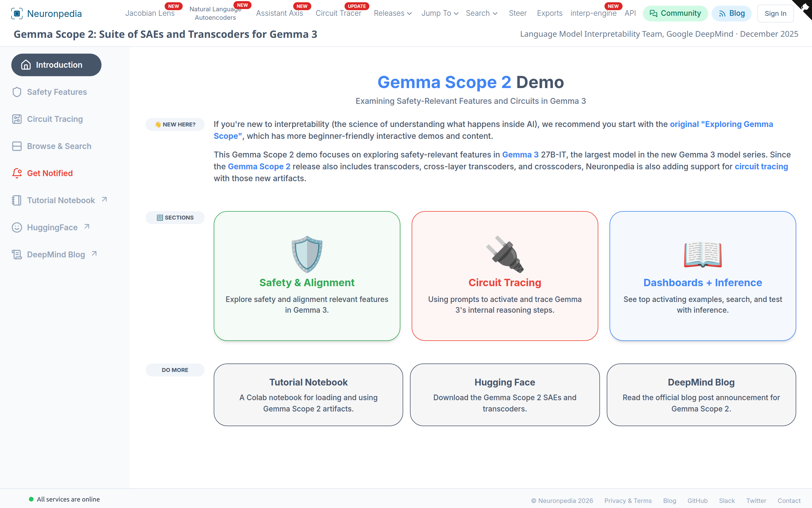Click the home icon beside Introduction
Viewport: 812px width, 508px height.
click(26, 65)
